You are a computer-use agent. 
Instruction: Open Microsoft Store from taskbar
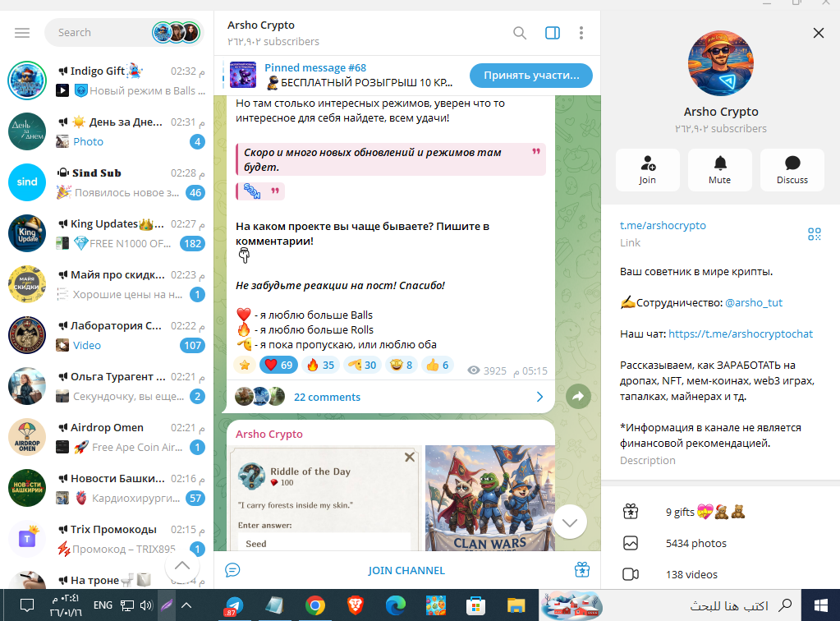(x=475, y=606)
